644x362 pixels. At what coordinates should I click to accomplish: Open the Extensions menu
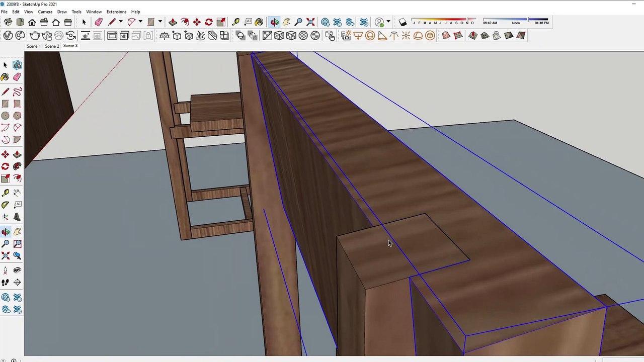pos(116,12)
